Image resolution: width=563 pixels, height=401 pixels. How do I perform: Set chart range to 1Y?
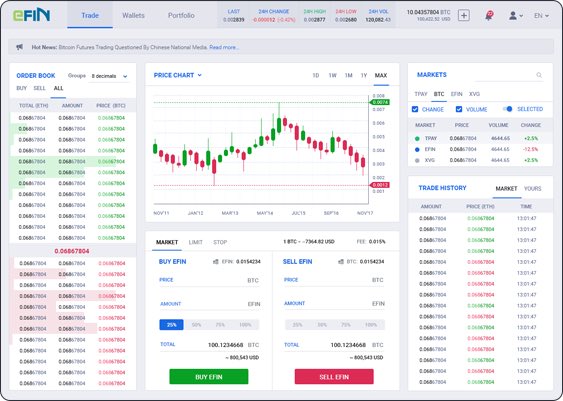tap(364, 75)
